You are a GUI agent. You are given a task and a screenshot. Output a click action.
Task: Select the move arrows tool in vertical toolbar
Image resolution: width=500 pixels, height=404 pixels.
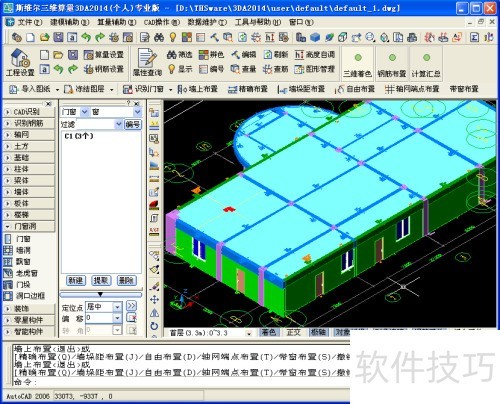click(154, 299)
